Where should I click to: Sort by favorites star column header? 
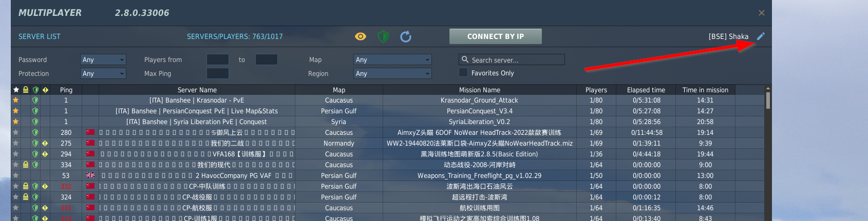coord(16,90)
